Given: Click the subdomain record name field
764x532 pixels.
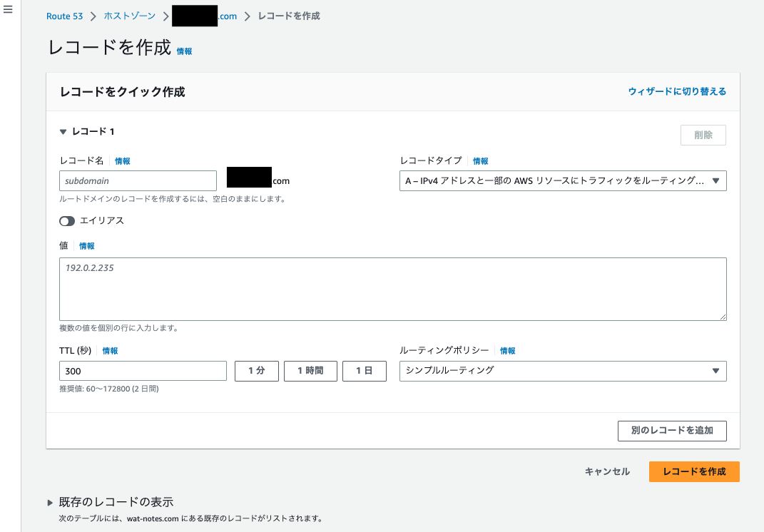Looking at the screenshot, I should point(138,181).
